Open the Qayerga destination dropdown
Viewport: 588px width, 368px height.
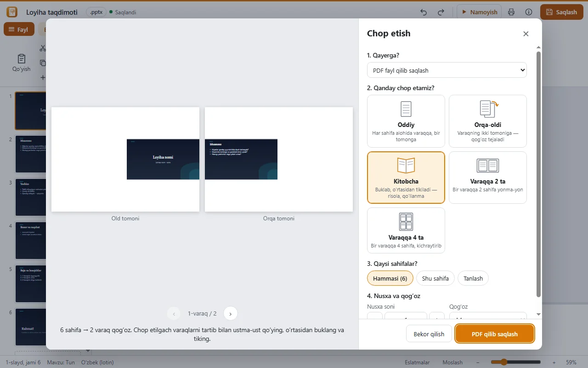point(447,70)
